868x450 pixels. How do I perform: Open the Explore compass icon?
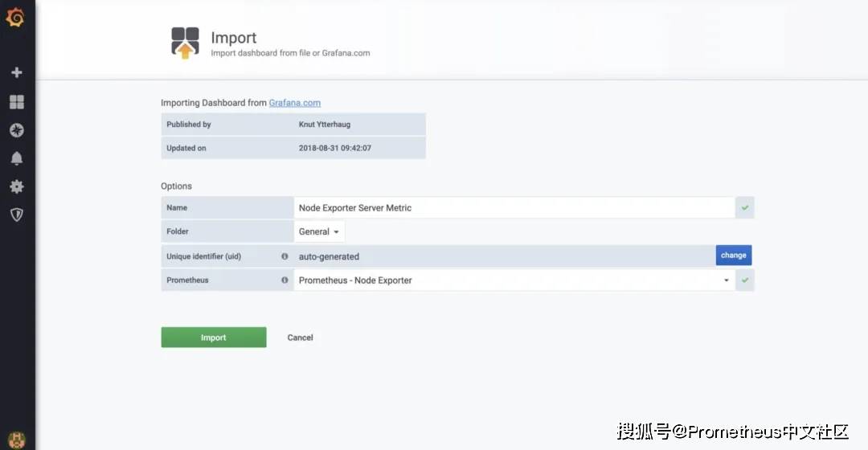click(x=16, y=130)
